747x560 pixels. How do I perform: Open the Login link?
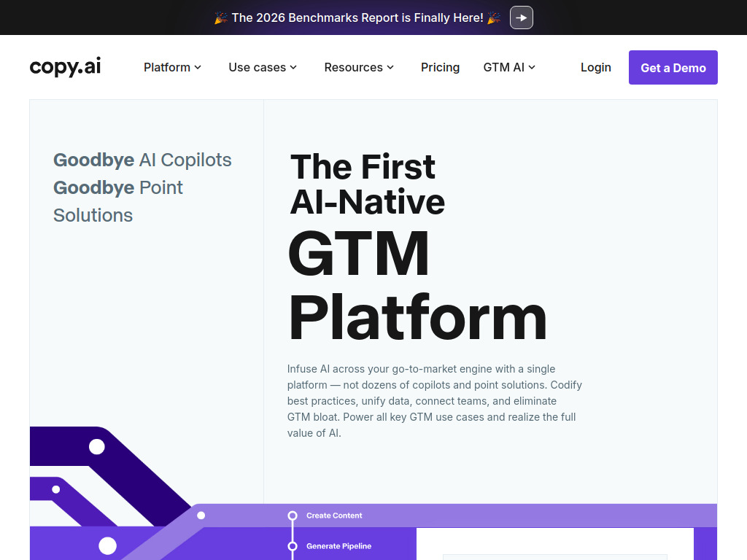coord(595,67)
